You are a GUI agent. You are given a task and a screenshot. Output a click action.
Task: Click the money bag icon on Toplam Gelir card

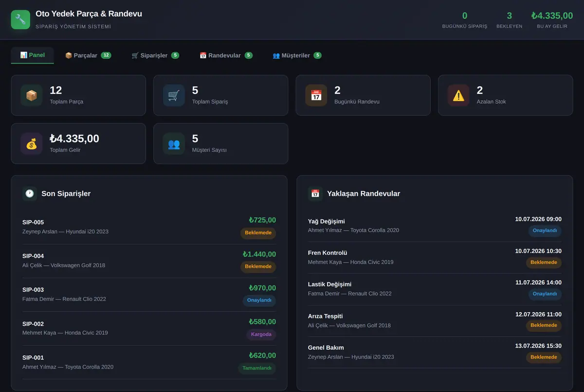[32, 143]
